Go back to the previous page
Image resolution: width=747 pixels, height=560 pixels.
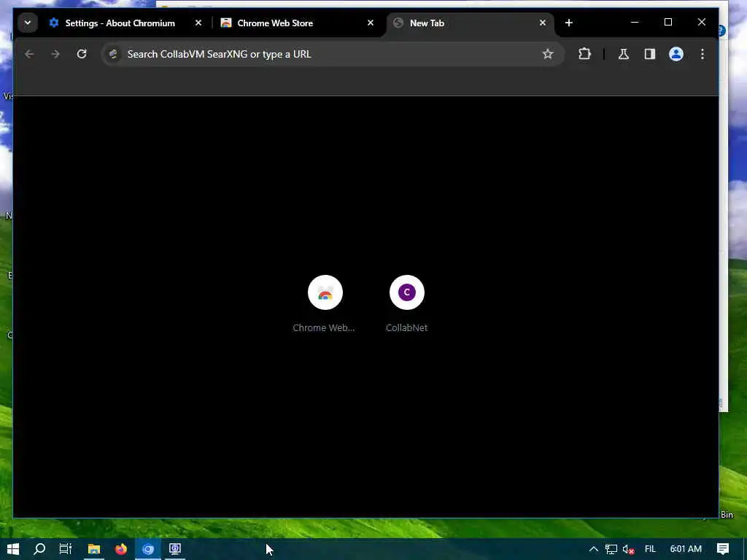(29, 54)
